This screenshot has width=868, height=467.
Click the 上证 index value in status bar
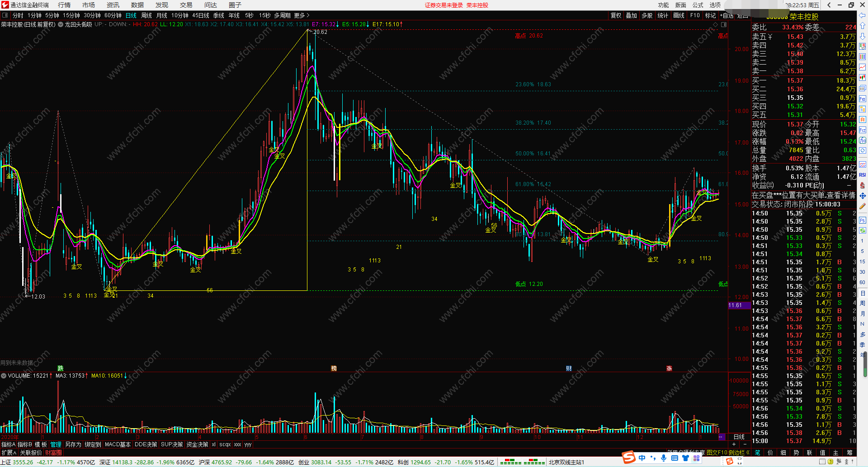click(x=23, y=462)
